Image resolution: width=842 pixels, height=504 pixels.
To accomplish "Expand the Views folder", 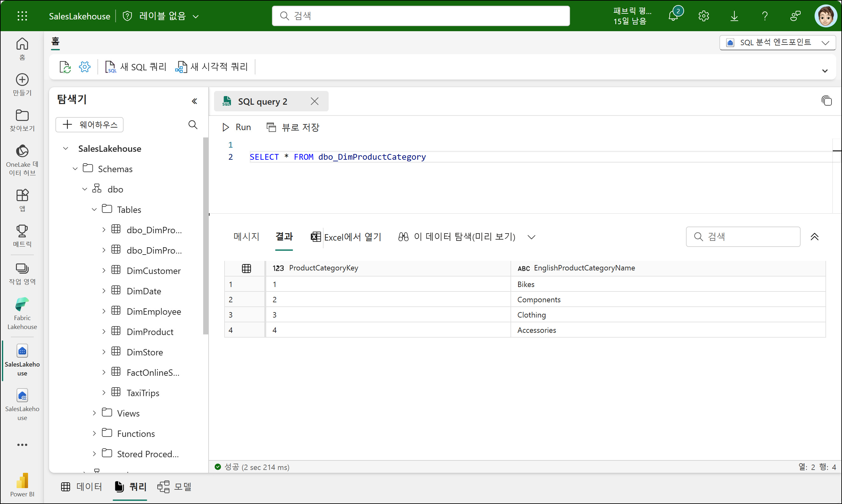I will pos(94,413).
